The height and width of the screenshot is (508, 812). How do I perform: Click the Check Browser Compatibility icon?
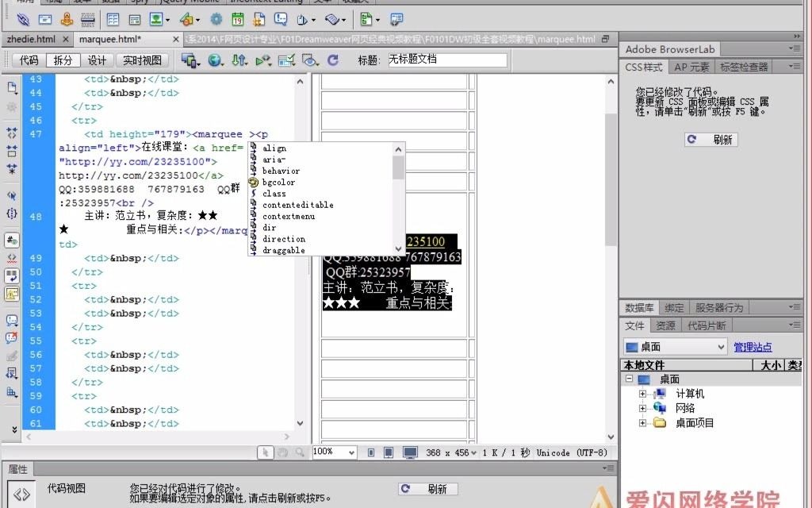286,60
